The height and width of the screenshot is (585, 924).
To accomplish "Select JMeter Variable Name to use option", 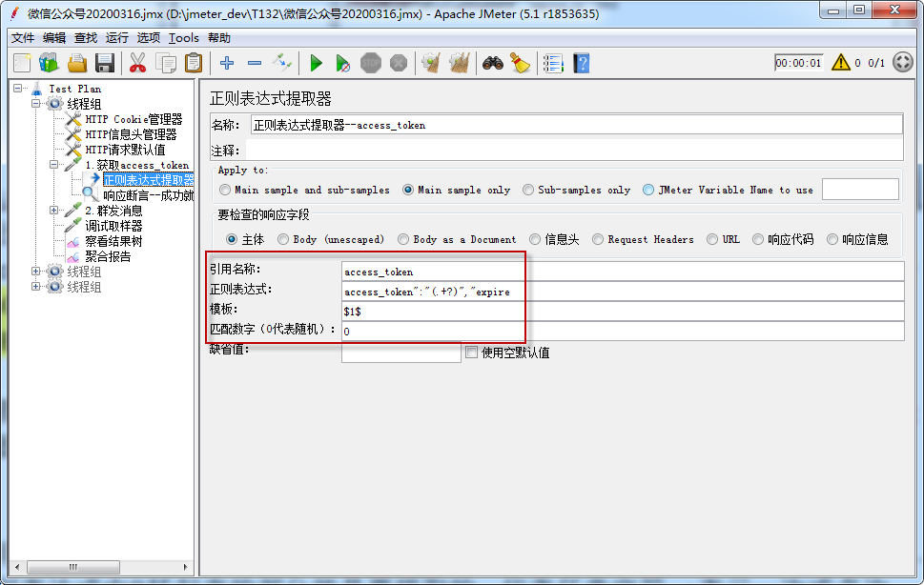I will pyautogui.click(x=648, y=191).
